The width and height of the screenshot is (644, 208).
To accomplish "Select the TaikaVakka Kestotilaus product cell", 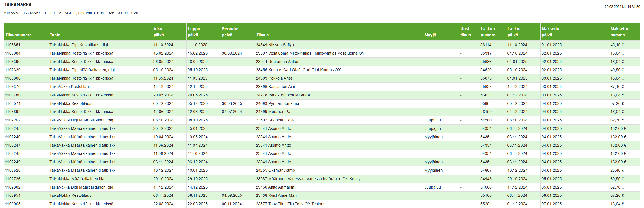I will pos(70,87).
